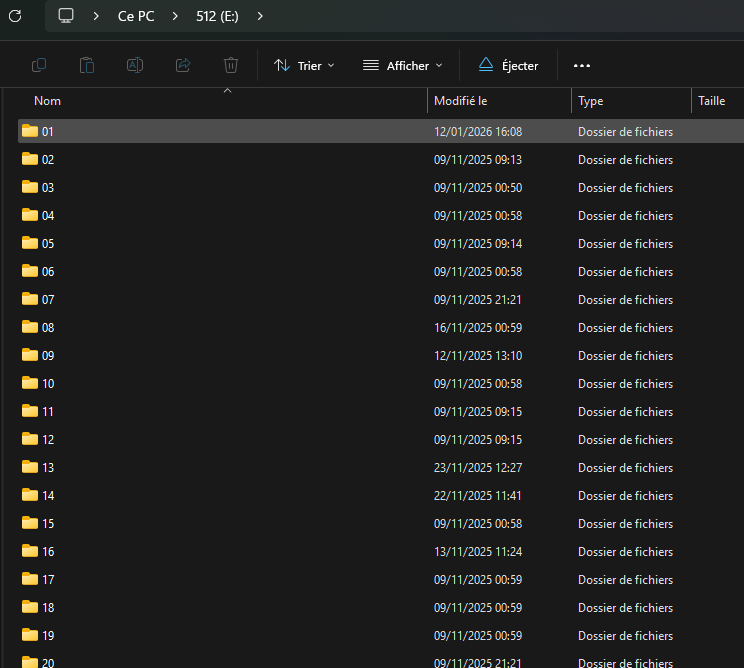Click the Copy icon in toolbar
The height and width of the screenshot is (668, 744).
click(x=39, y=65)
